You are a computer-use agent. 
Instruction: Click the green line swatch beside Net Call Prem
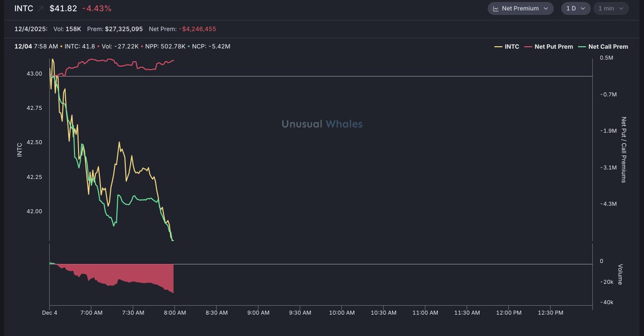tap(581, 47)
